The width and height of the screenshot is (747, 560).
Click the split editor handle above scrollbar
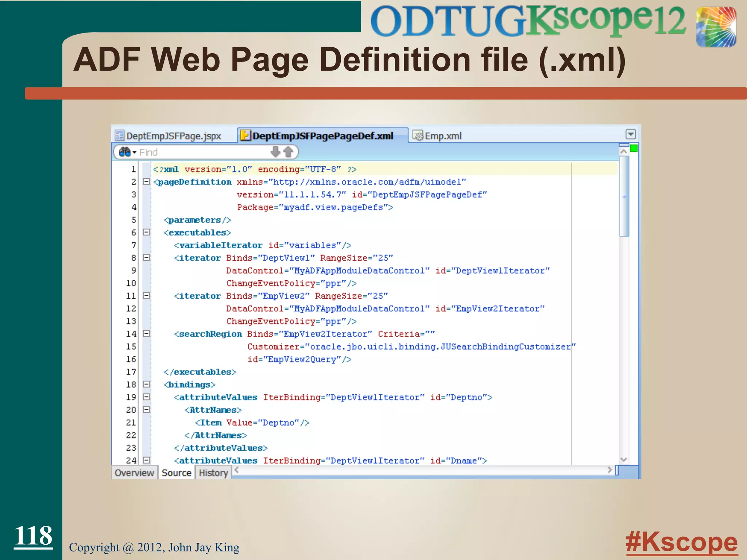coord(624,145)
